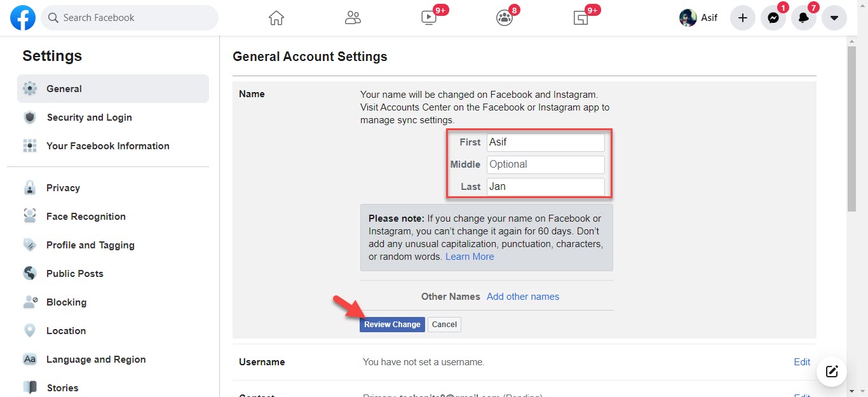The width and height of the screenshot is (868, 397).
Task: Go to Privacy settings
Action: [63, 188]
